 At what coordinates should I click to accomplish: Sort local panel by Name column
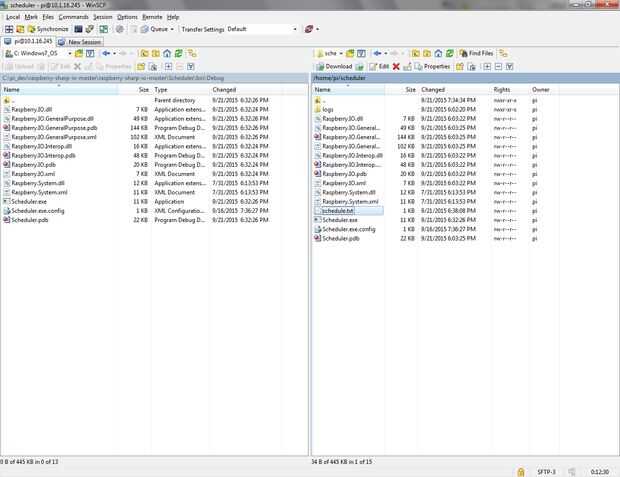pos(59,90)
